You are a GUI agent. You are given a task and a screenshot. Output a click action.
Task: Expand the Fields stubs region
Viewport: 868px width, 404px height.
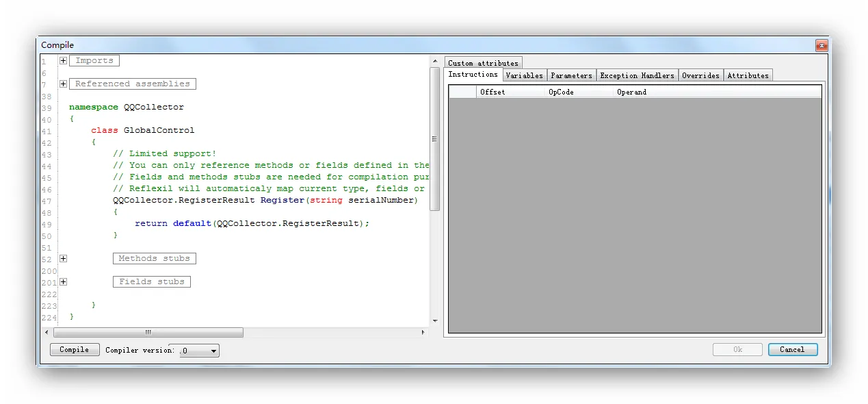[x=63, y=281]
